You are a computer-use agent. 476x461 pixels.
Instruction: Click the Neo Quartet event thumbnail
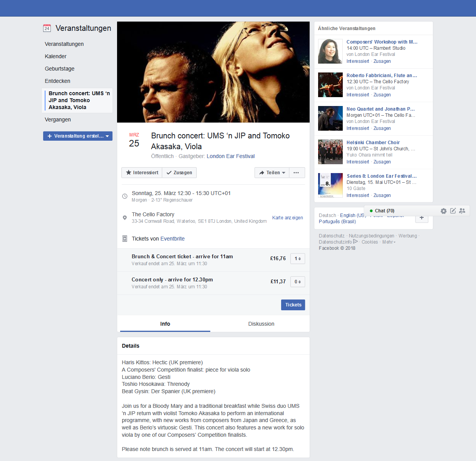click(330, 118)
